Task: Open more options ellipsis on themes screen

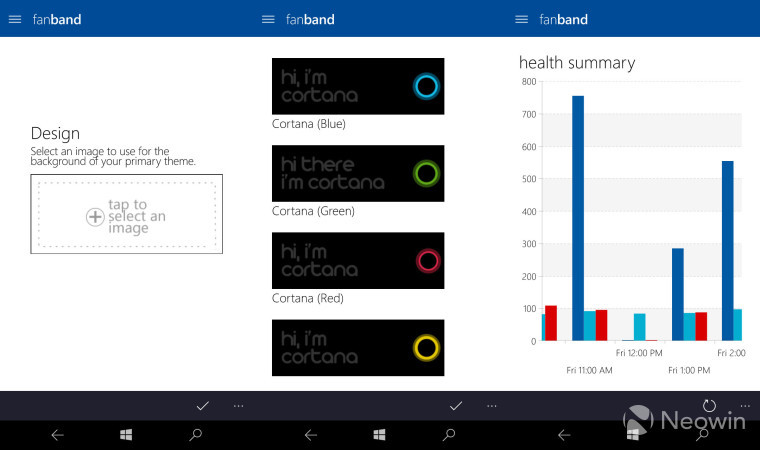Action: tap(491, 406)
